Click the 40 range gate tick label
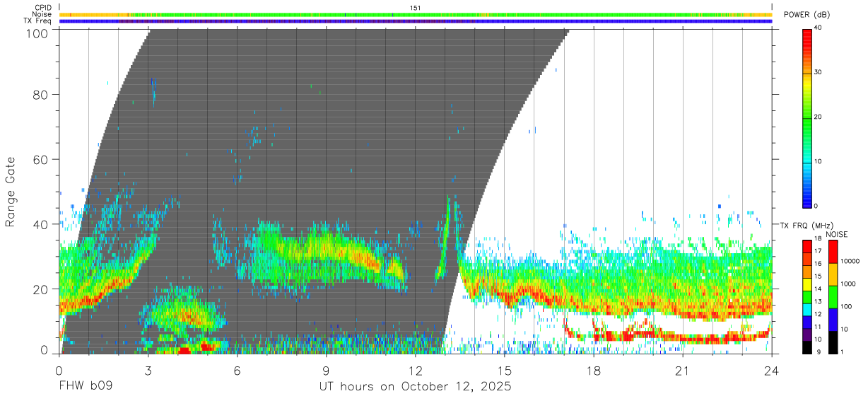 [x=40, y=224]
